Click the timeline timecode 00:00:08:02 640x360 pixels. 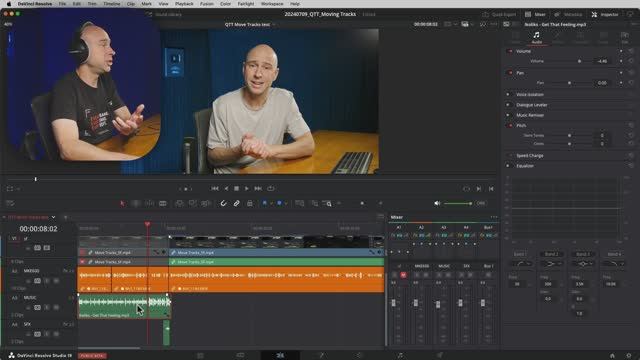pos(38,229)
